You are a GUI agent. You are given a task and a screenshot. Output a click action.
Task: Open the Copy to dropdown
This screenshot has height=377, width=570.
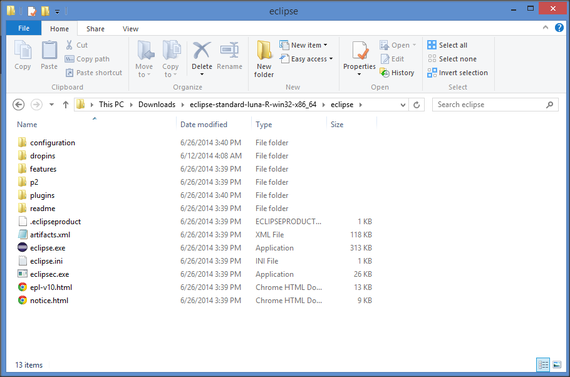(x=170, y=59)
